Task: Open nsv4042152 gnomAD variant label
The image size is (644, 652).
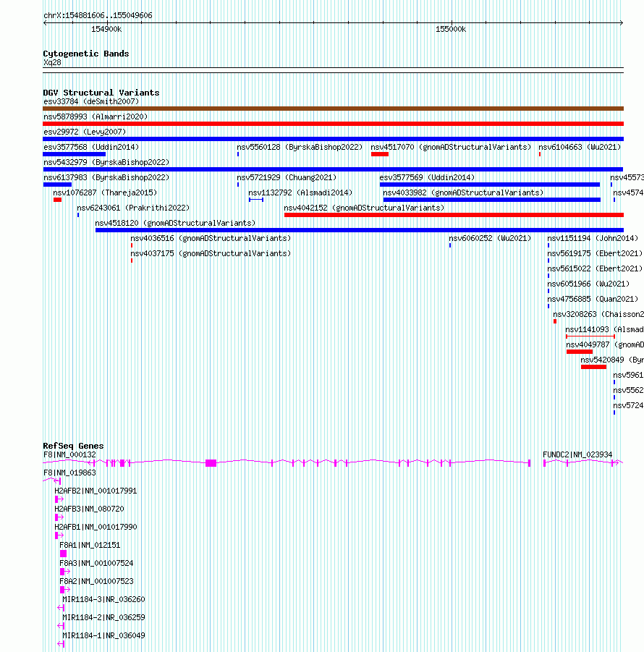Action: click(364, 208)
